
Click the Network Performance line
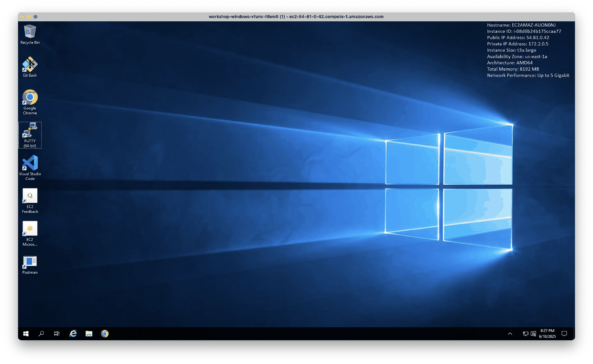coord(528,75)
